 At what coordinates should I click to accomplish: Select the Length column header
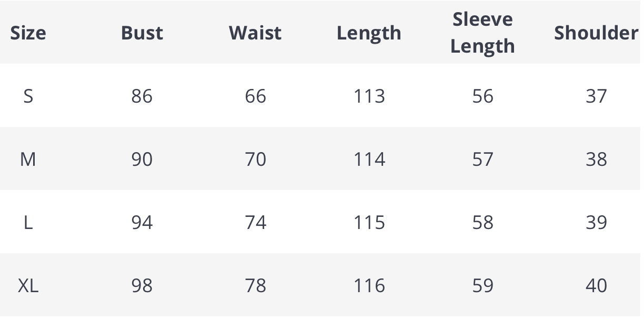[x=369, y=33]
